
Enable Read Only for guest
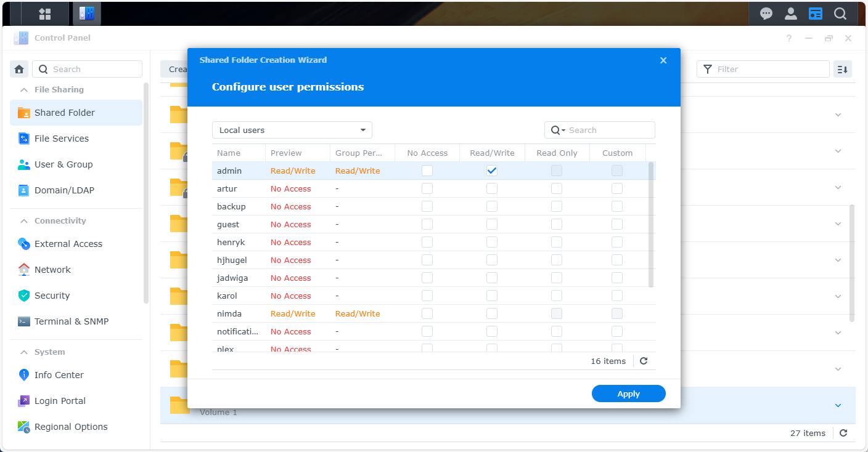(557, 224)
